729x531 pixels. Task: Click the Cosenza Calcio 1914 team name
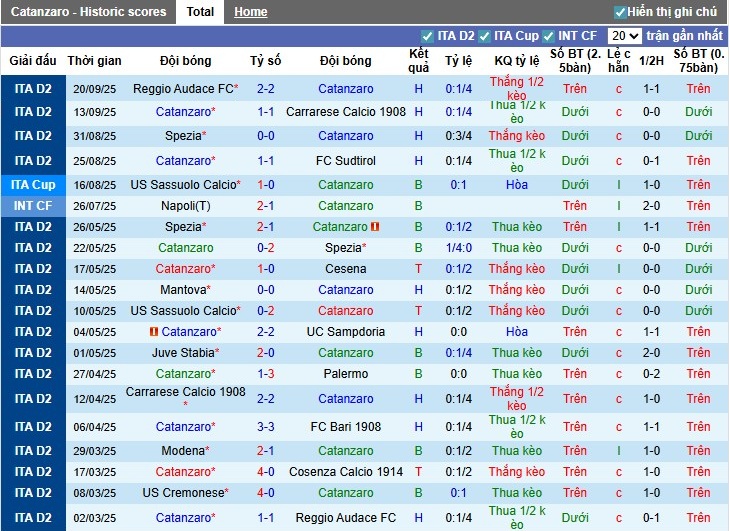coord(346,472)
